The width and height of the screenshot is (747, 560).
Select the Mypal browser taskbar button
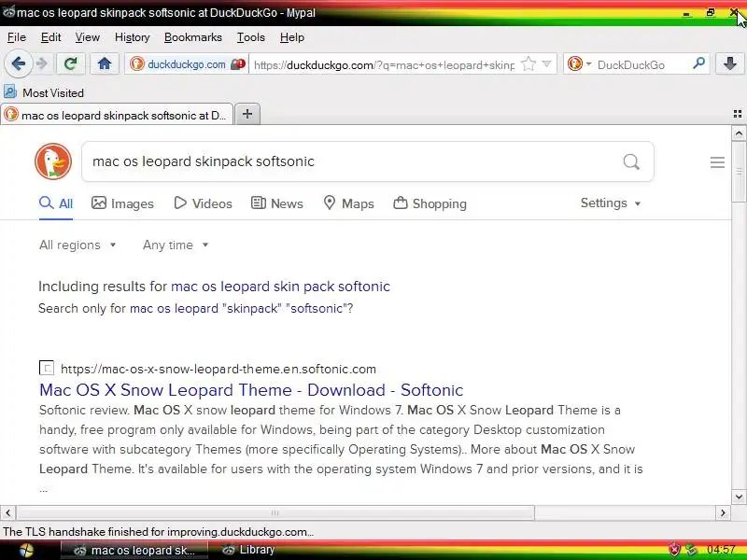click(134, 551)
